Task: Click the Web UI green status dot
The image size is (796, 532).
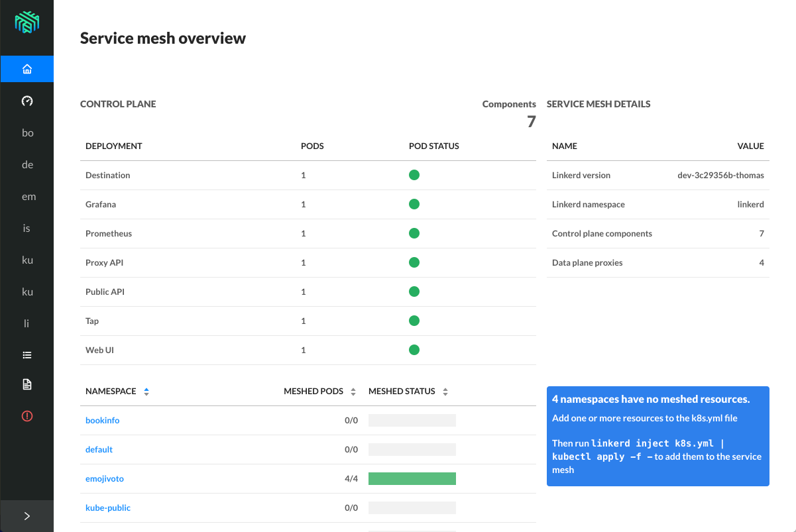Action: pyautogui.click(x=414, y=350)
